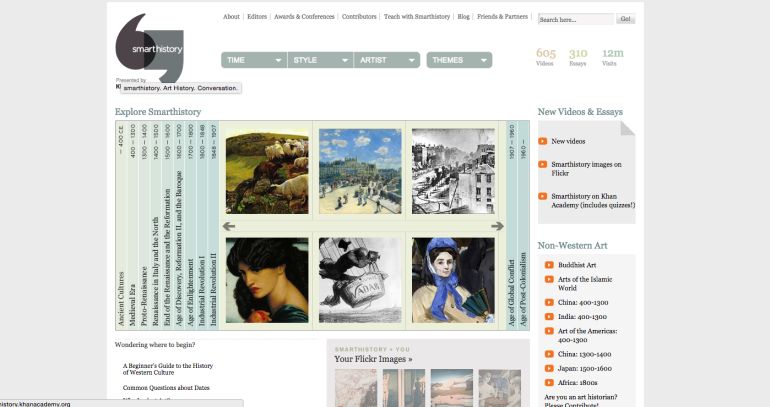Open the STYLE dropdown menu
This screenshot has width=770, height=407.
pyautogui.click(x=320, y=60)
